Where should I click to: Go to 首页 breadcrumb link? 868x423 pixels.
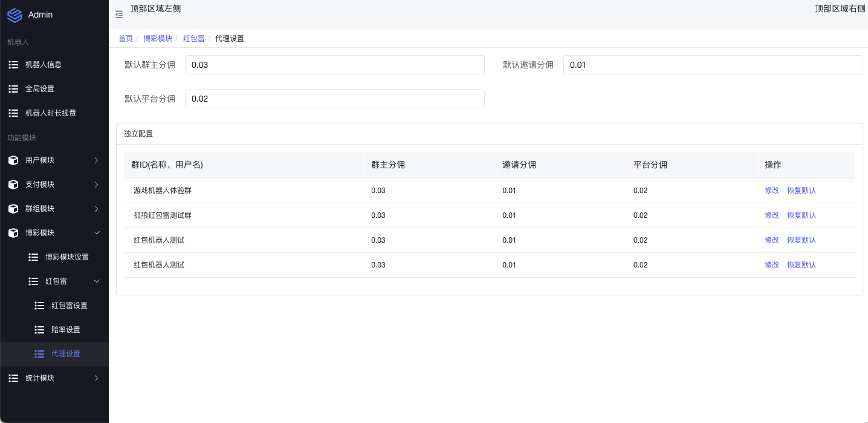(126, 39)
